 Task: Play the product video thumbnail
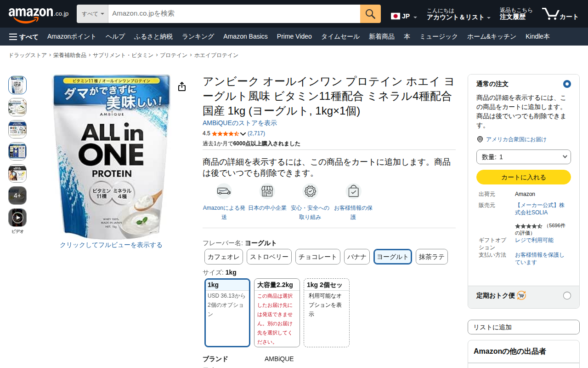(x=17, y=218)
